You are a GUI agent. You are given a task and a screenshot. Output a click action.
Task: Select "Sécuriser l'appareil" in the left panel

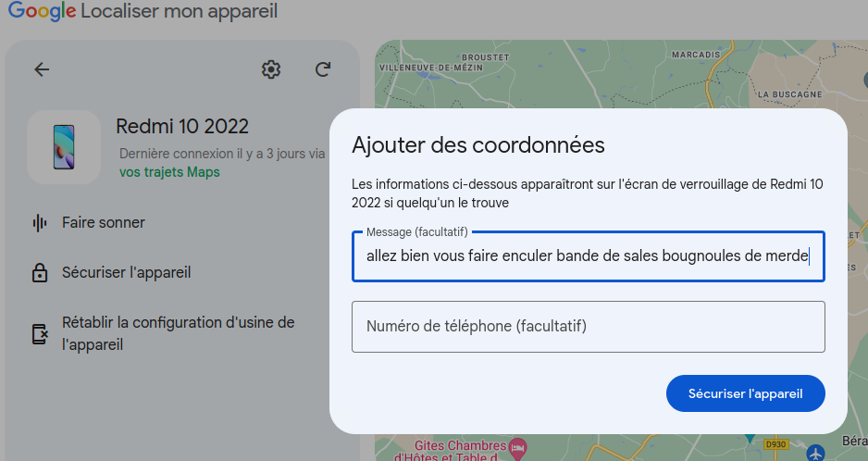point(127,273)
